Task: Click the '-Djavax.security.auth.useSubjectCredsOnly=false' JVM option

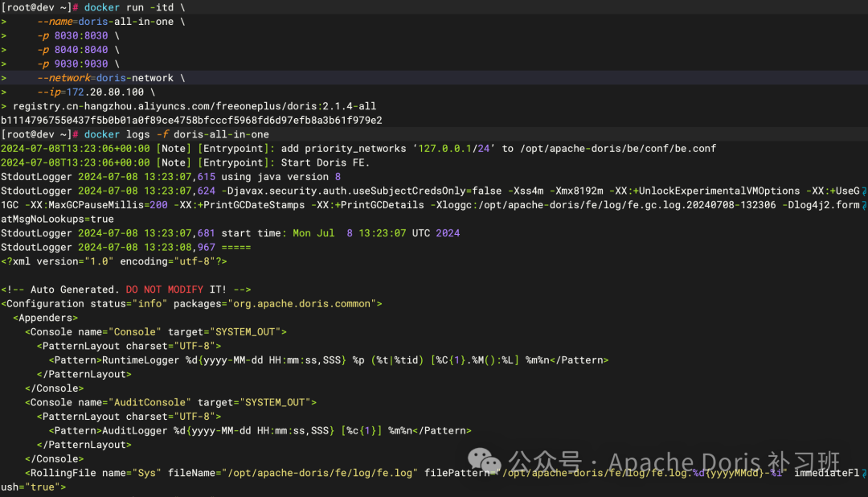Action: [362, 191]
